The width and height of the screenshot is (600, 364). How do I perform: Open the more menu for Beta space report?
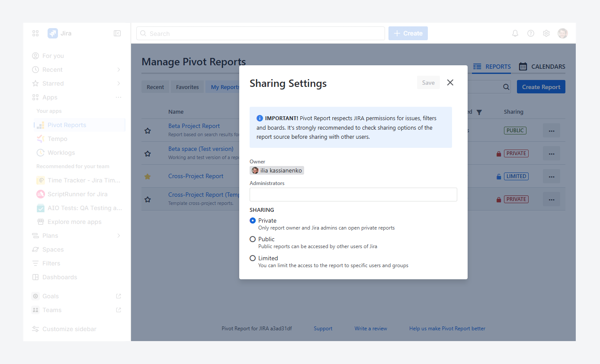552,153
